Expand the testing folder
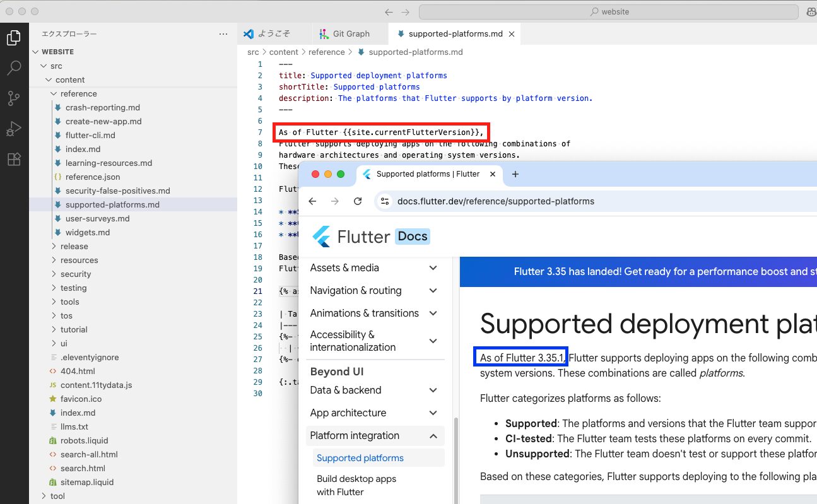This screenshot has height=504, width=817. tap(132, 288)
